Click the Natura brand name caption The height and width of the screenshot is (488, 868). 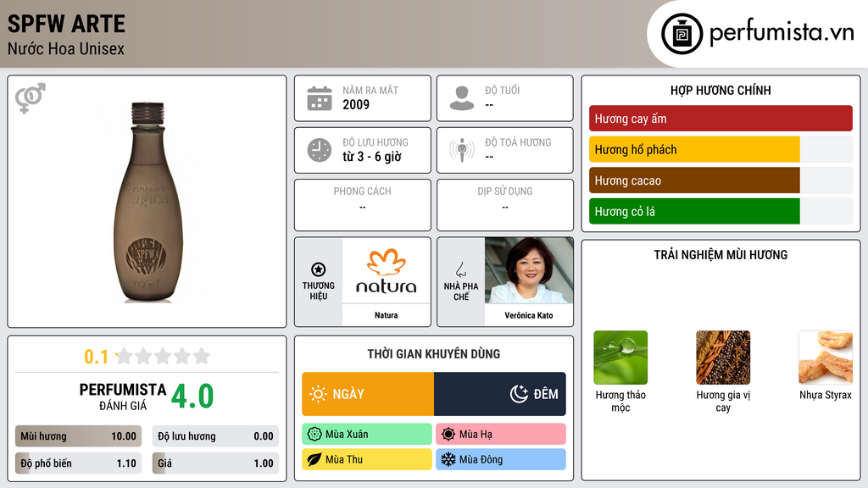point(386,315)
